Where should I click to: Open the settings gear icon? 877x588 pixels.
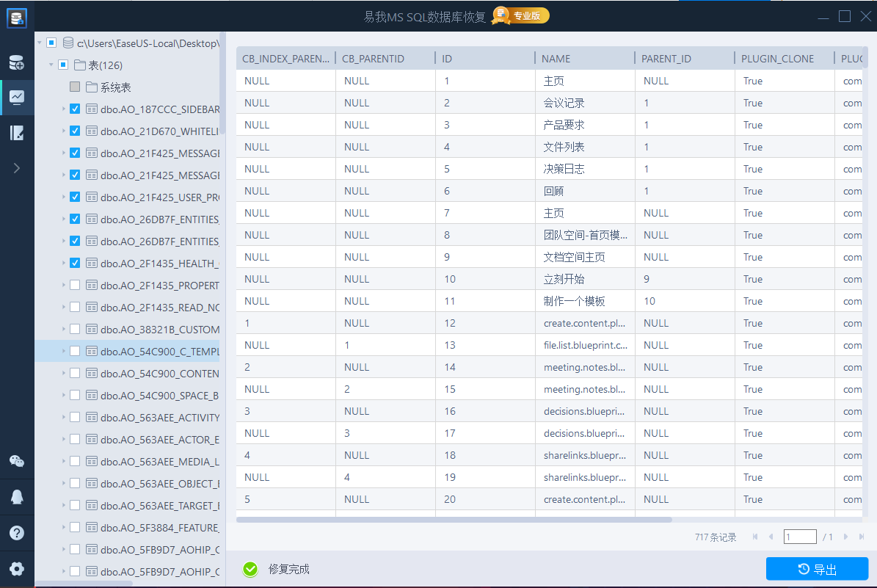(16, 569)
